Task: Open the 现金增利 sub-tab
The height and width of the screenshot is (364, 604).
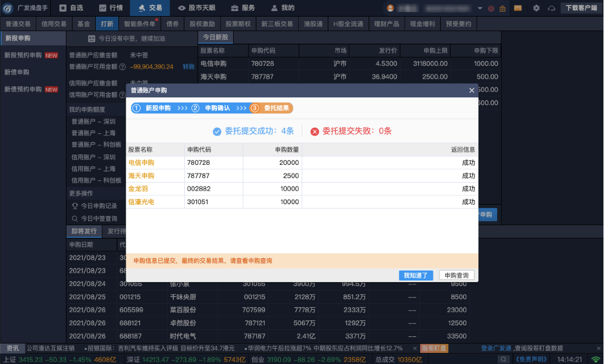Action: (x=422, y=24)
